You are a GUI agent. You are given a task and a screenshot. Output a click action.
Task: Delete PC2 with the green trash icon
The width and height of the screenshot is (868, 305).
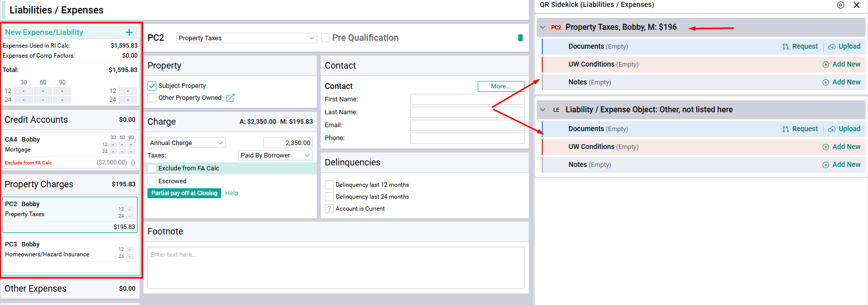(x=520, y=38)
